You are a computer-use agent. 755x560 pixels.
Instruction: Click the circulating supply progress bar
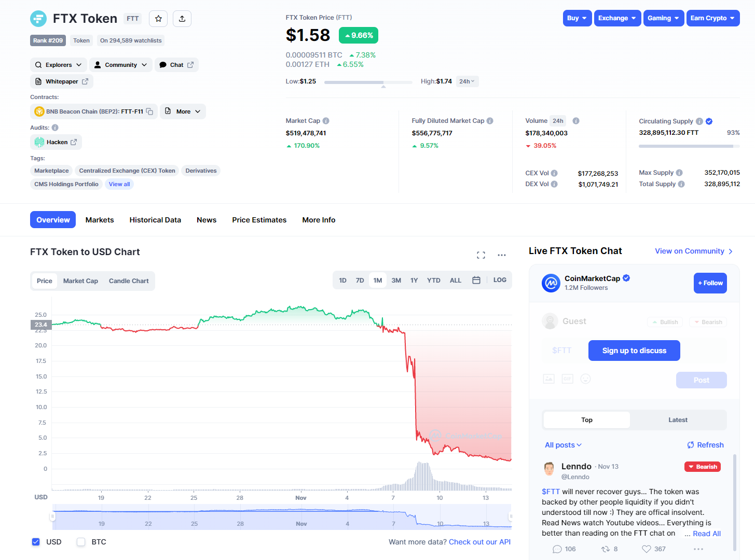(x=689, y=146)
